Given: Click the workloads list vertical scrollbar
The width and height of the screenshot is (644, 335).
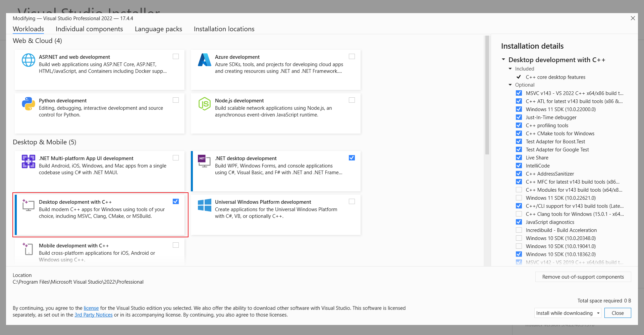Looking at the screenshot, I should pos(487,95).
